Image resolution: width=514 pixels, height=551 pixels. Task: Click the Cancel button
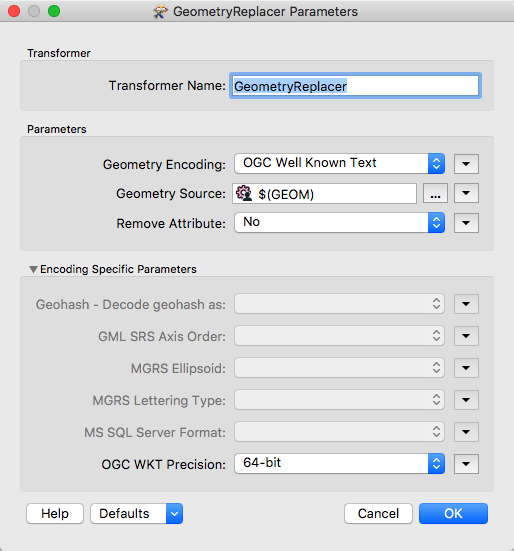click(378, 514)
